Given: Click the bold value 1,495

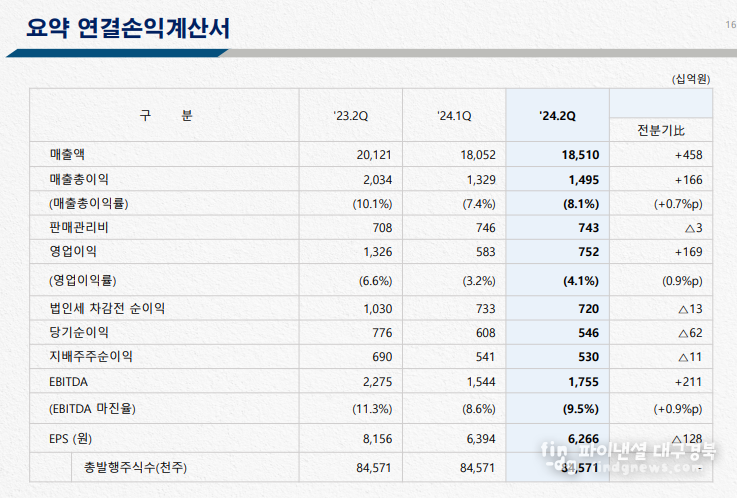Looking at the screenshot, I should 584,180.
